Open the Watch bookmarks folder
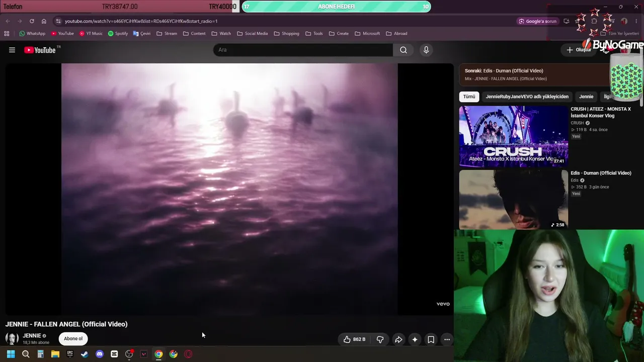Viewport: 644px width, 362px height. coord(221,34)
